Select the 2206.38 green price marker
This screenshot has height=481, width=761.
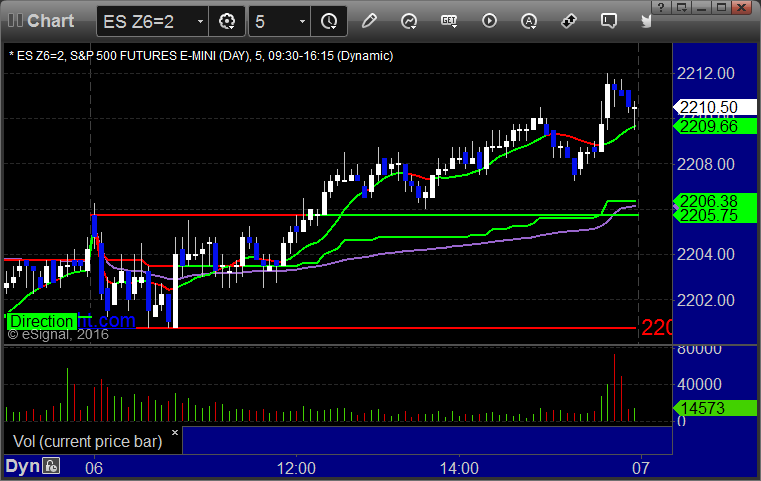tap(714, 200)
